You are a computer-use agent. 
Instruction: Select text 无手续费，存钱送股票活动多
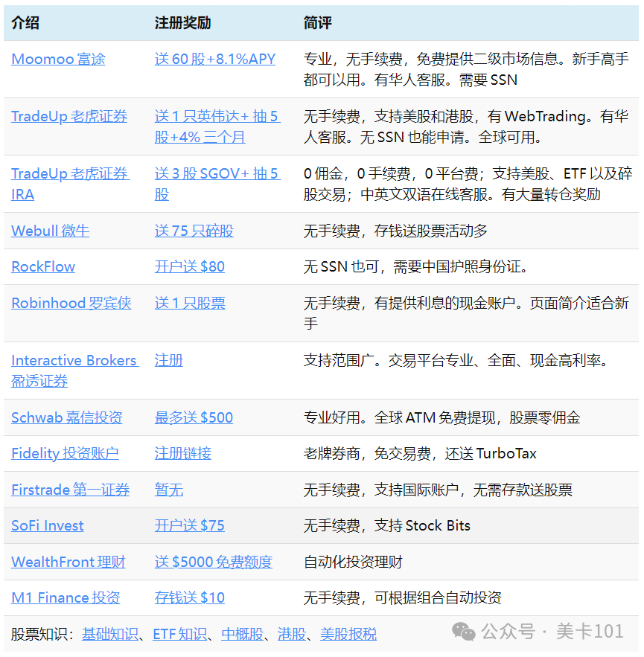(395, 231)
